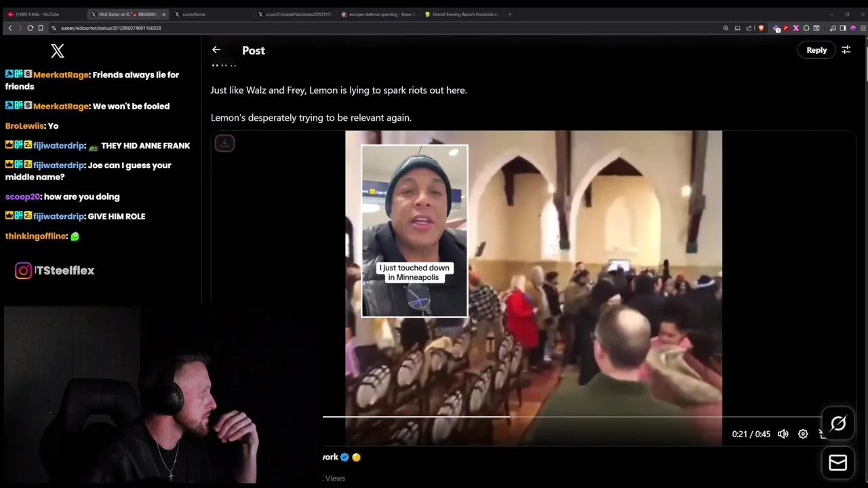Click the blue verified badge

(344, 457)
